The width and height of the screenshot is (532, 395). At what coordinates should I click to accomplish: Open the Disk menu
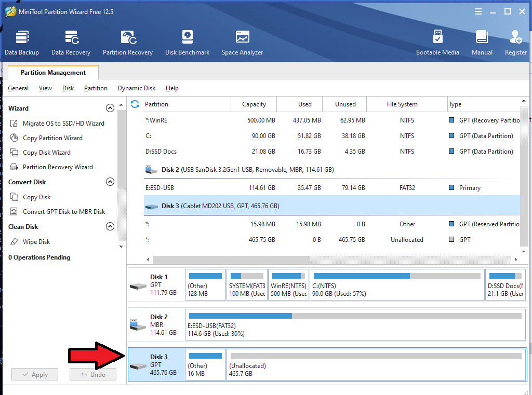click(x=68, y=88)
